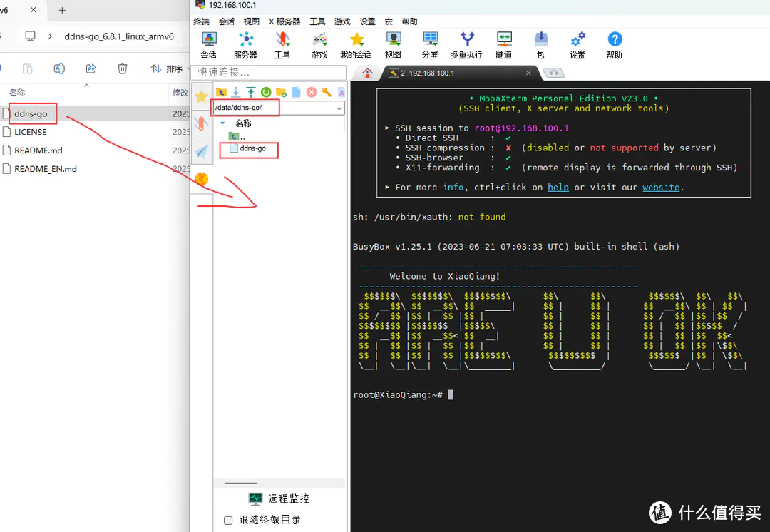The width and height of the screenshot is (770, 532).
Task: Add new Explorer tab with plus
Action: [62, 10]
